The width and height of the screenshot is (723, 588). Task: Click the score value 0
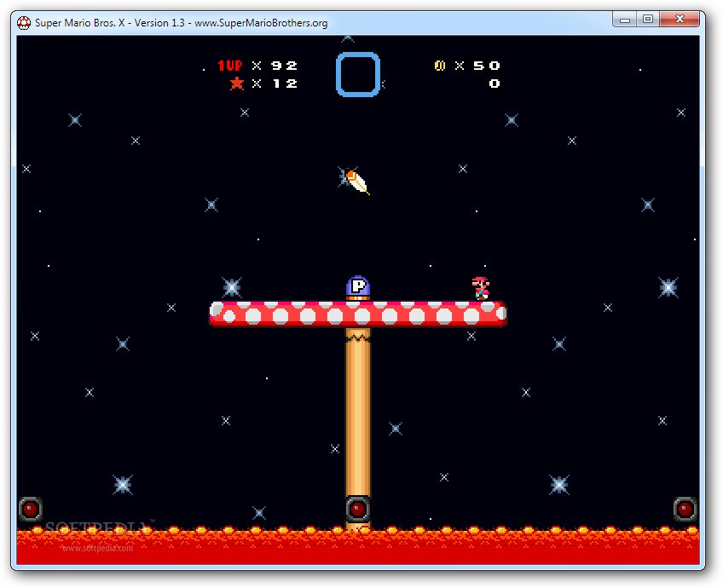click(495, 84)
